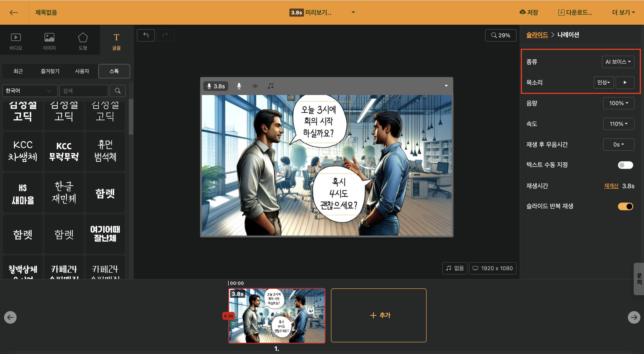Click the 추가 add slide button
Screen dimensions: 644x354
pos(379,315)
